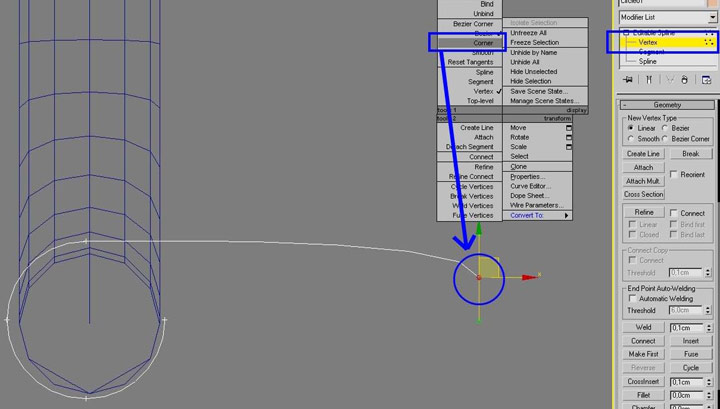This screenshot has height=409, width=720.
Task: Click Make Unique lock icon
Action: pos(667,80)
